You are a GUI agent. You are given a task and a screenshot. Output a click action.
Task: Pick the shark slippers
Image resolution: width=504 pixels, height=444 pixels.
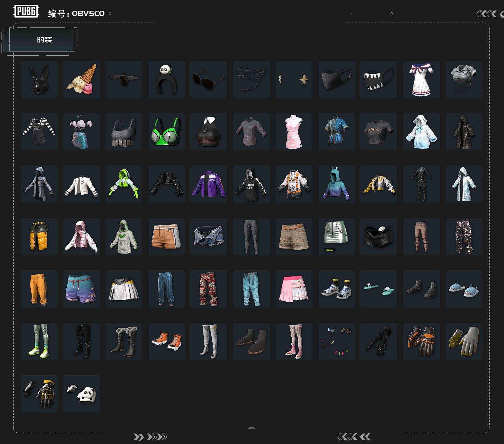[x=464, y=289]
